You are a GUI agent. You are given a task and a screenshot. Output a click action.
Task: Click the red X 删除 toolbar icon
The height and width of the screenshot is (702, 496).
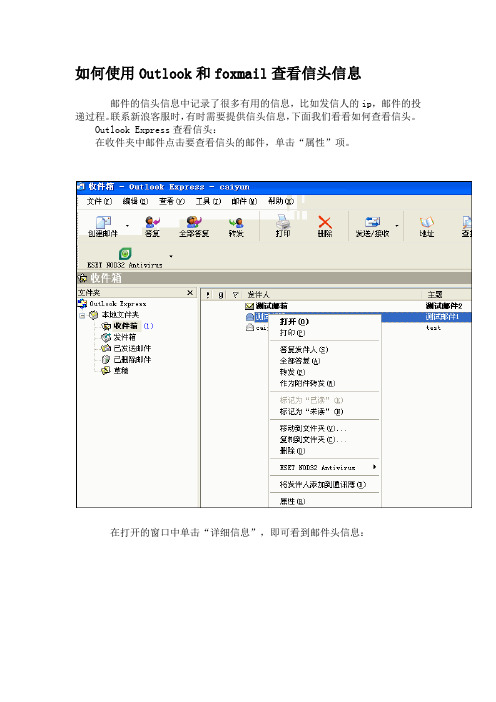[x=325, y=226]
